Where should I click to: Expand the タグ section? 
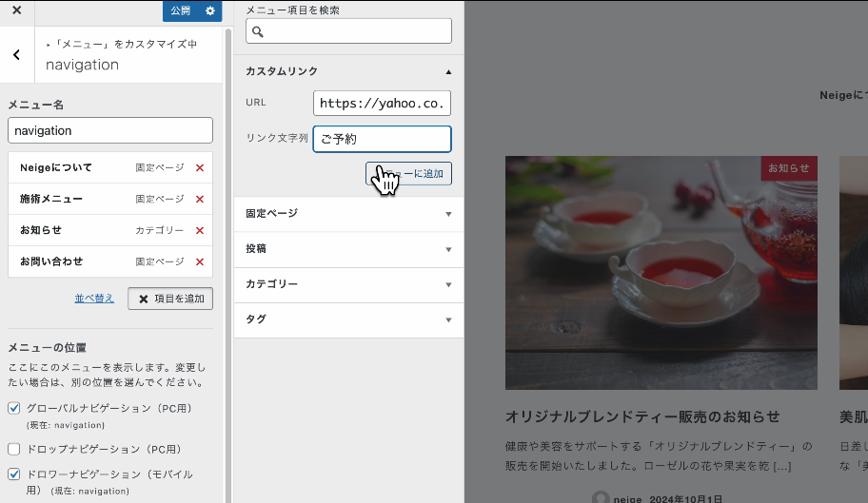348,319
